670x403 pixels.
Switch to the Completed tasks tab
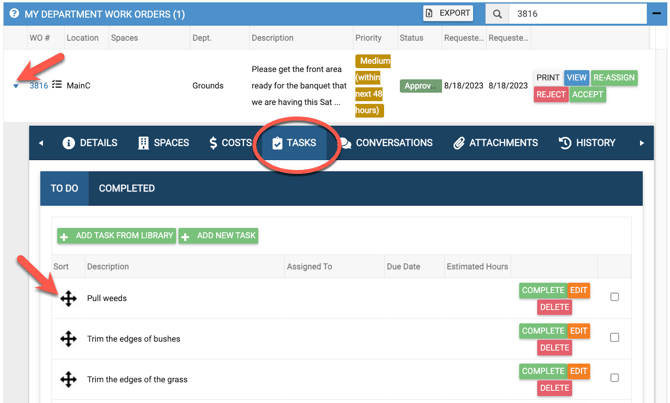[126, 188]
